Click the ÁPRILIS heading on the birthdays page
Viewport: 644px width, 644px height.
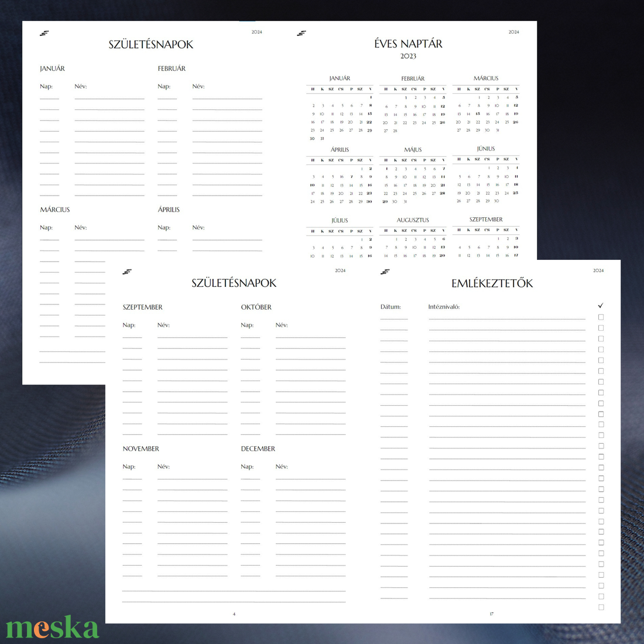point(169,210)
